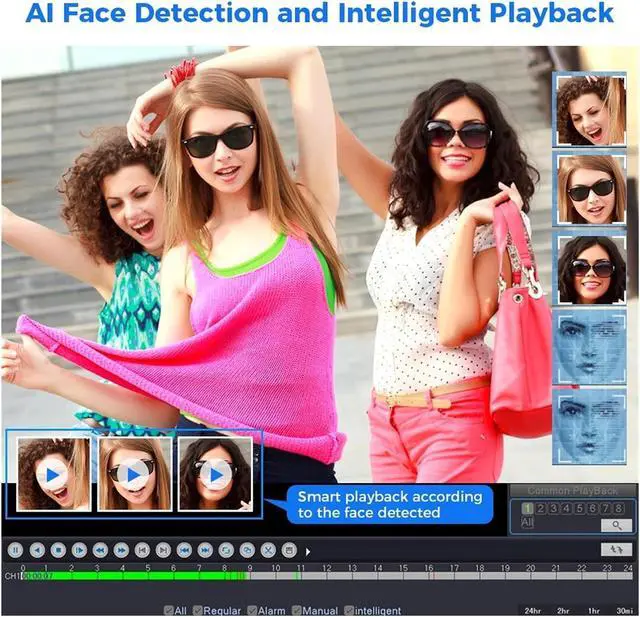
Task: Click the reverse play button
Action: coord(37,550)
